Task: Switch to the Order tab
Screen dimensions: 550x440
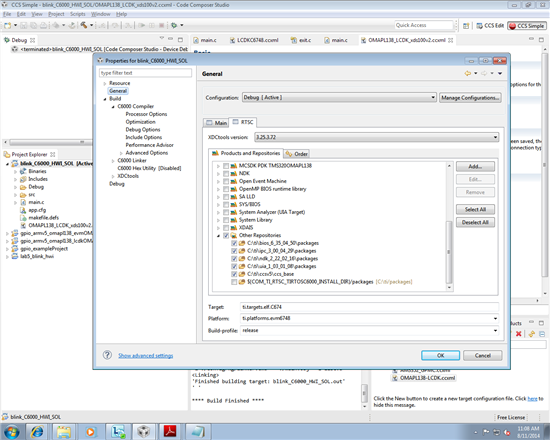Action: (297, 154)
